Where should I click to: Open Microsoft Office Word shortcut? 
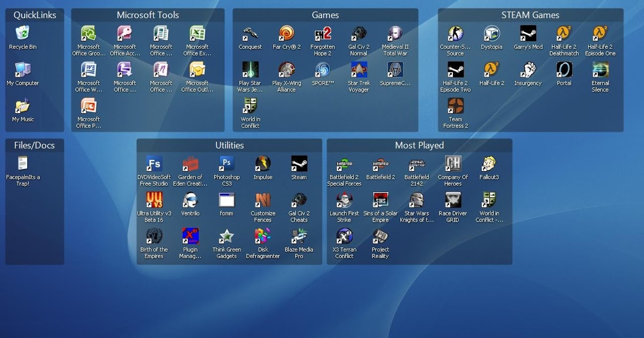89,70
